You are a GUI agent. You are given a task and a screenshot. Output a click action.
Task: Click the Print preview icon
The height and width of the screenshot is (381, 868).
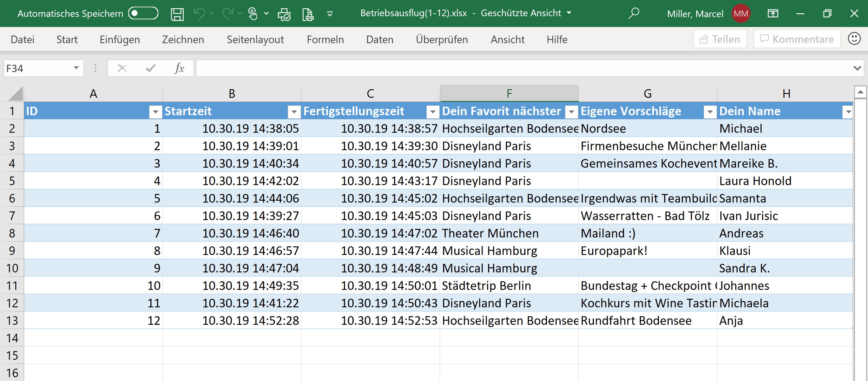(x=284, y=14)
